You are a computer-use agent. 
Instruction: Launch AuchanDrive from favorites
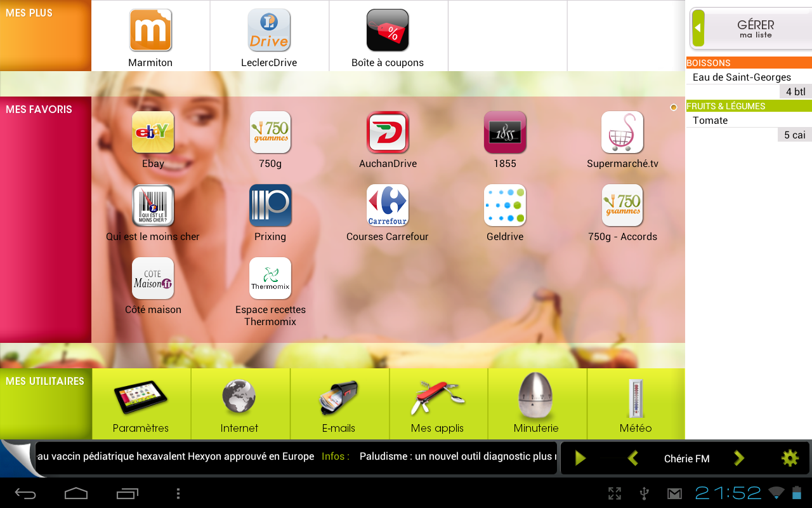(x=388, y=132)
